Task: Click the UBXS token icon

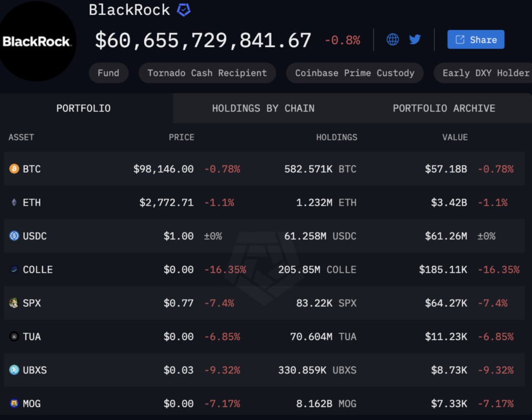Action: tap(14, 370)
